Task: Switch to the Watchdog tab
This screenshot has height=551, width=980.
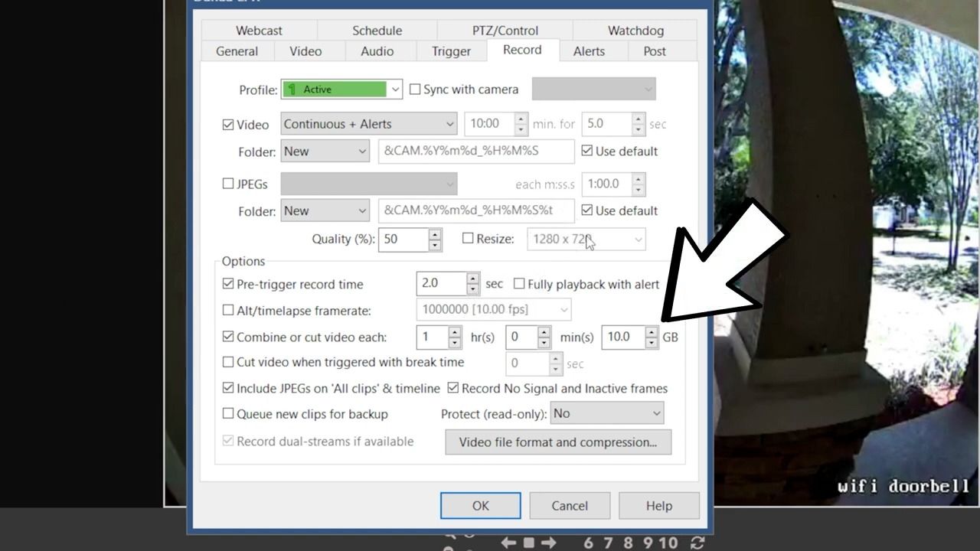Action: 635,31
